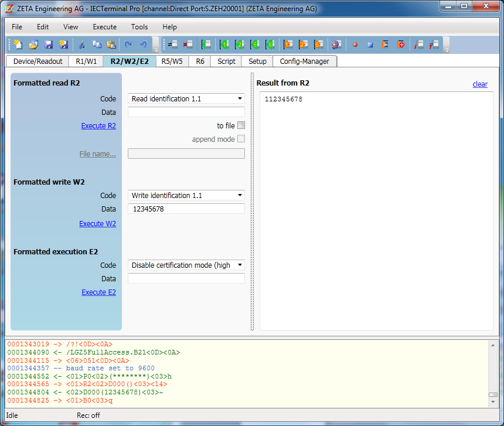Click the paste clipboard icon
Screen dimensions: 504x426
pos(111,45)
